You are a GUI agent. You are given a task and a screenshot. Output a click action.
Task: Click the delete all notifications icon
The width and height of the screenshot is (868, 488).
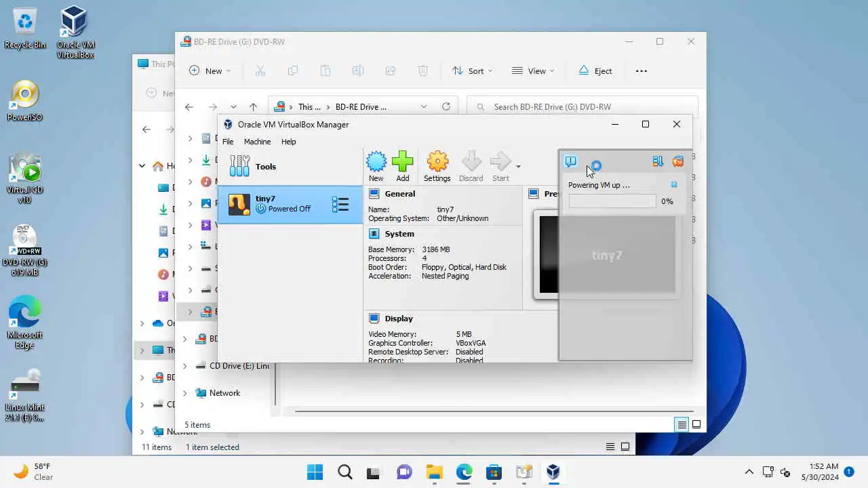[x=677, y=161]
